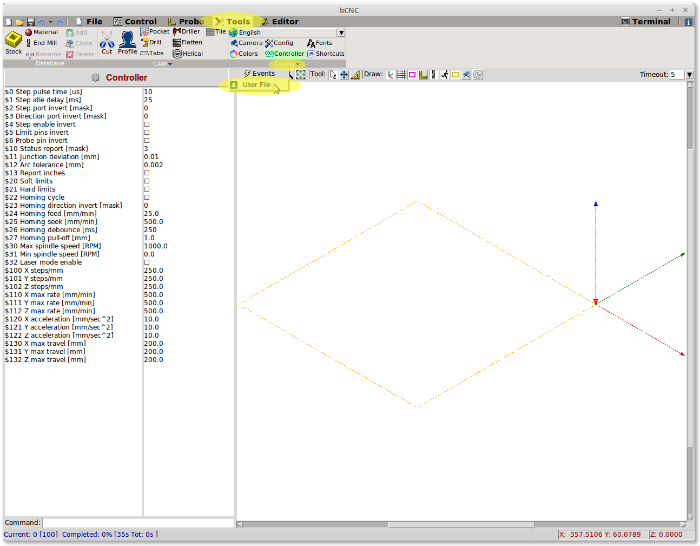Open the English language dropdown arrow
Image resolution: width=700 pixels, height=546 pixels.
[x=341, y=33]
